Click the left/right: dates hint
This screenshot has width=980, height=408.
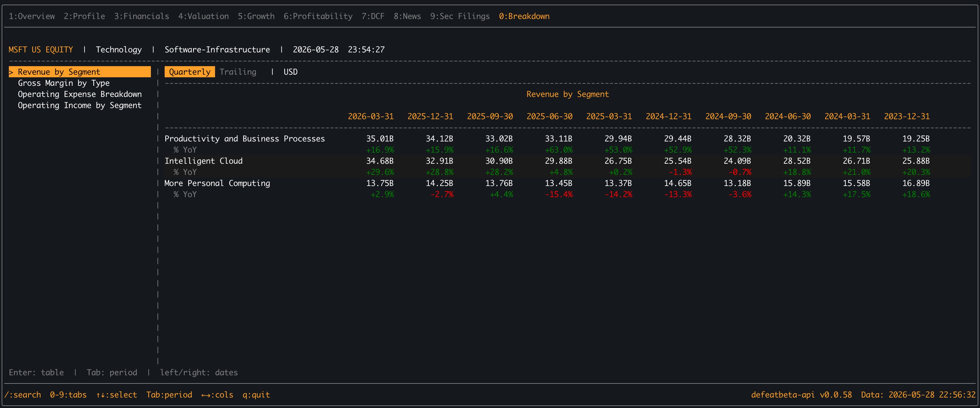coord(199,373)
